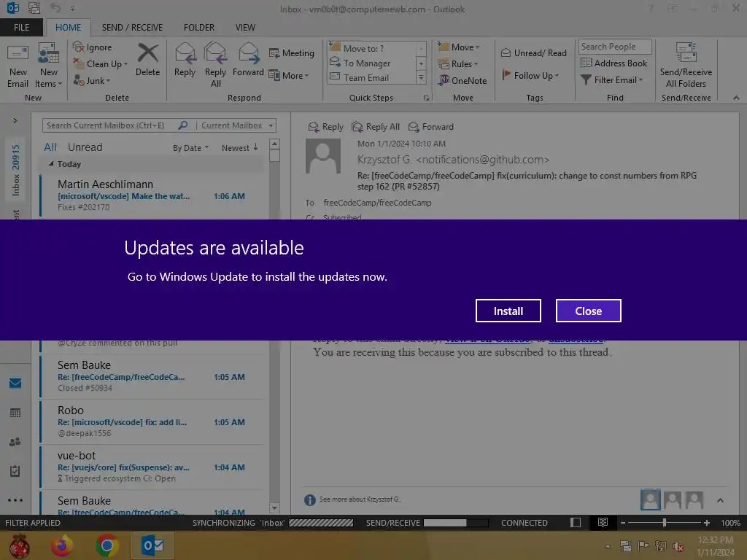
Task: Click the ribbon Forward icon
Action: click(248, 60)
